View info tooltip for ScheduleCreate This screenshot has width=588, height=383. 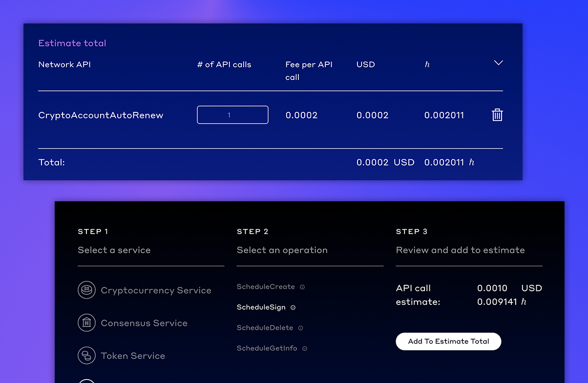pyautogui.click(x=302, y=287)
